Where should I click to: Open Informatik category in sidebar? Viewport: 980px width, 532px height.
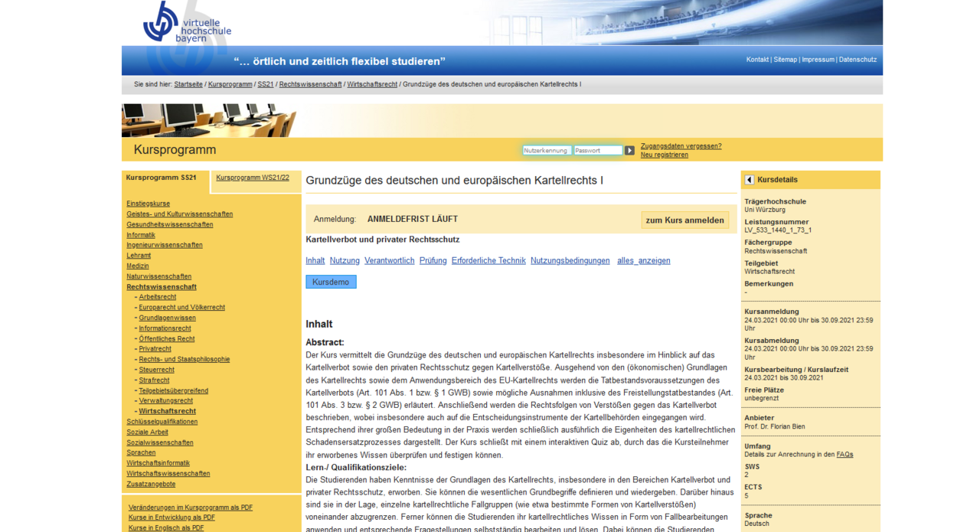[141, 235]
